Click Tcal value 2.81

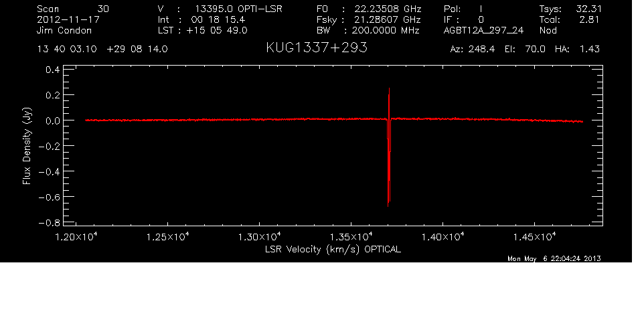point(589,19)
